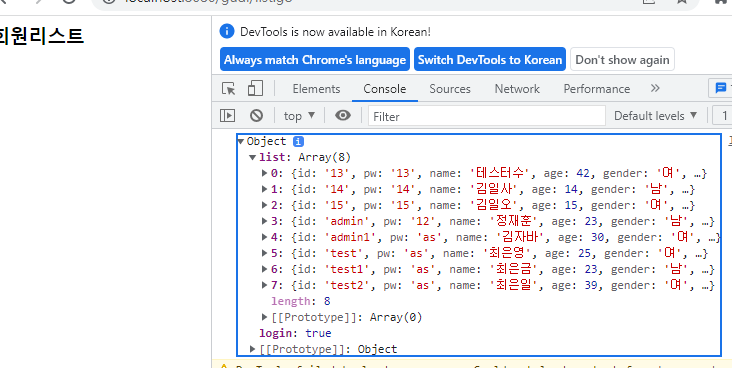Expand the [[Prototype]]: Object node
This screenshot has width=732, height=368.
(x=253, y=349)
